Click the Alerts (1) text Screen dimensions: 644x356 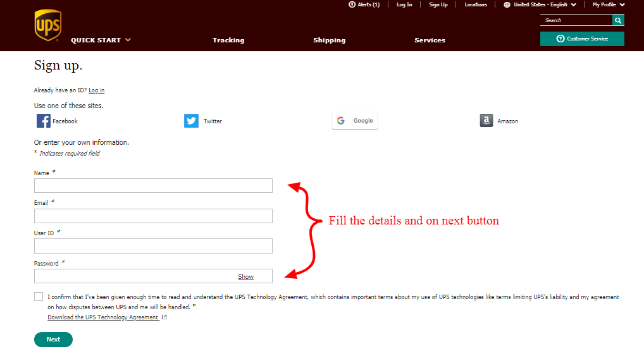(368, 4)
